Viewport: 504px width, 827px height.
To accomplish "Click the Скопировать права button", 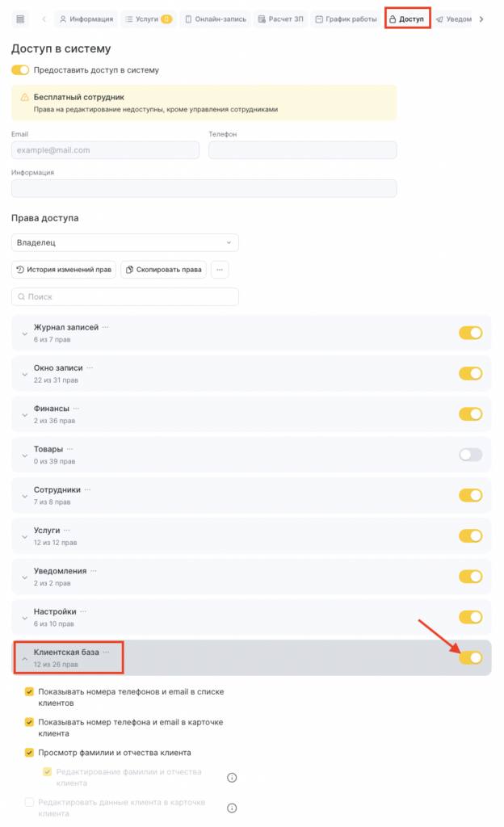I will coord(164,270).
